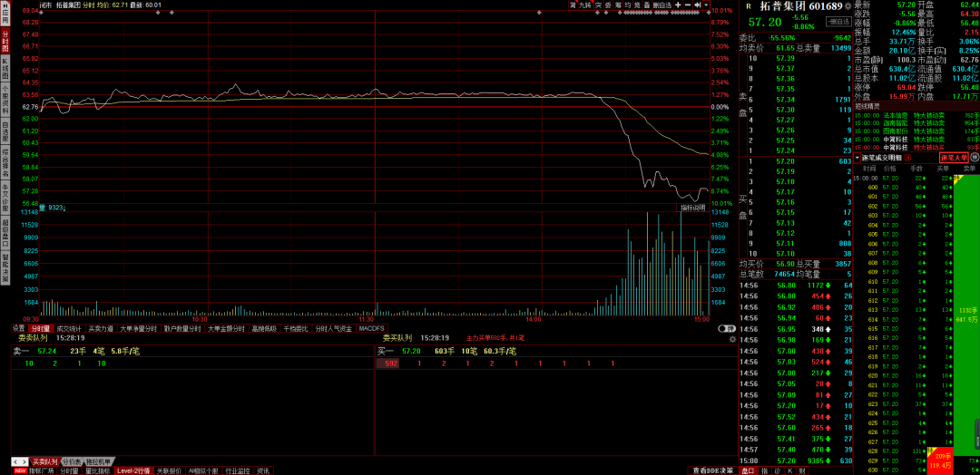Open 牛叉诊股 in left sidebar
This screenshot has width=980, height=475.
tap(5, 198)
